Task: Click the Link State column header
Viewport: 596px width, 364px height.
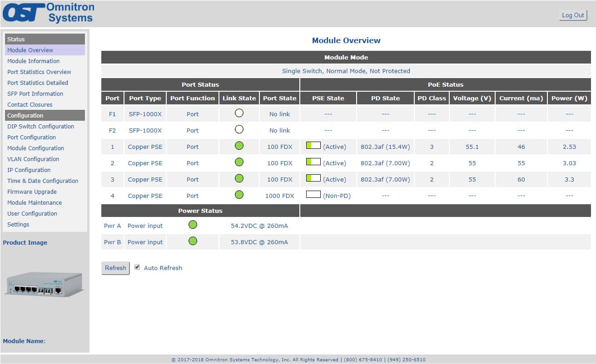Action: (239, 98)
